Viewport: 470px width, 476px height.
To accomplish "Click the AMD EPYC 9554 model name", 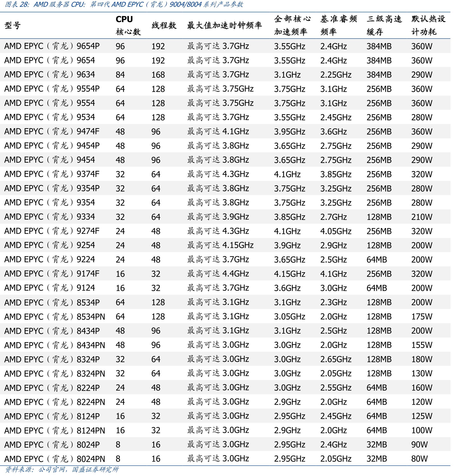I will [50, 103].
